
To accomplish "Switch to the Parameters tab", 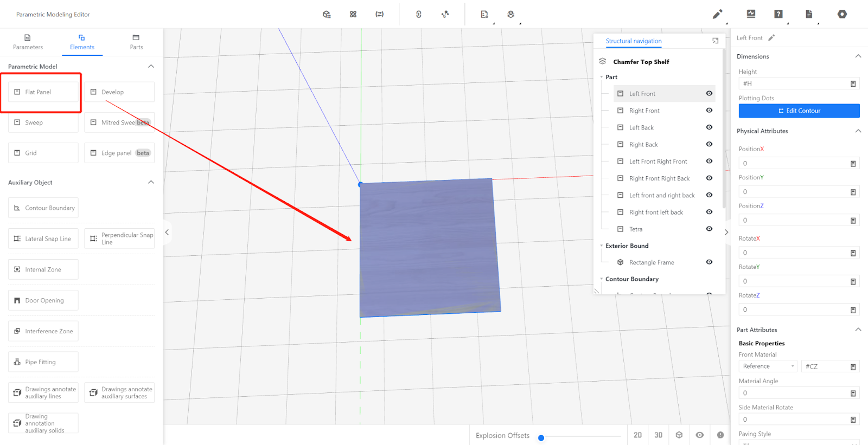I will pyautogui.click(x=28, y=42).
